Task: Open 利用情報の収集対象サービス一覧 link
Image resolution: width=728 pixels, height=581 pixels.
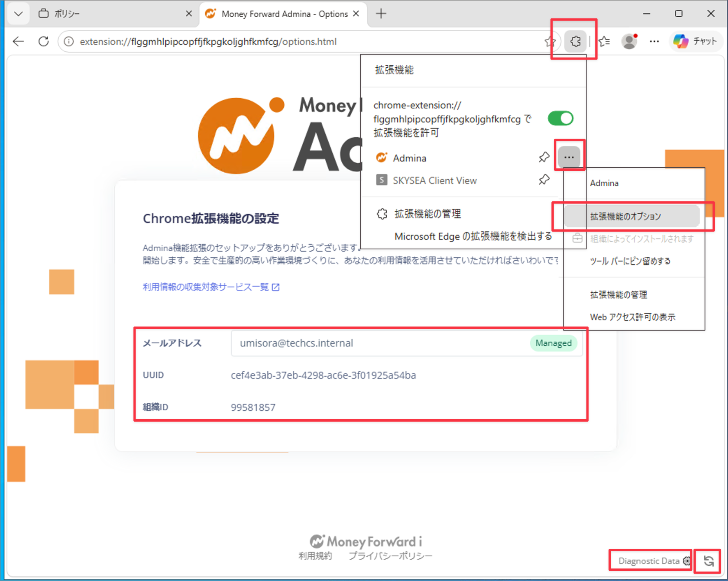Action: click(x=211, y=287)
